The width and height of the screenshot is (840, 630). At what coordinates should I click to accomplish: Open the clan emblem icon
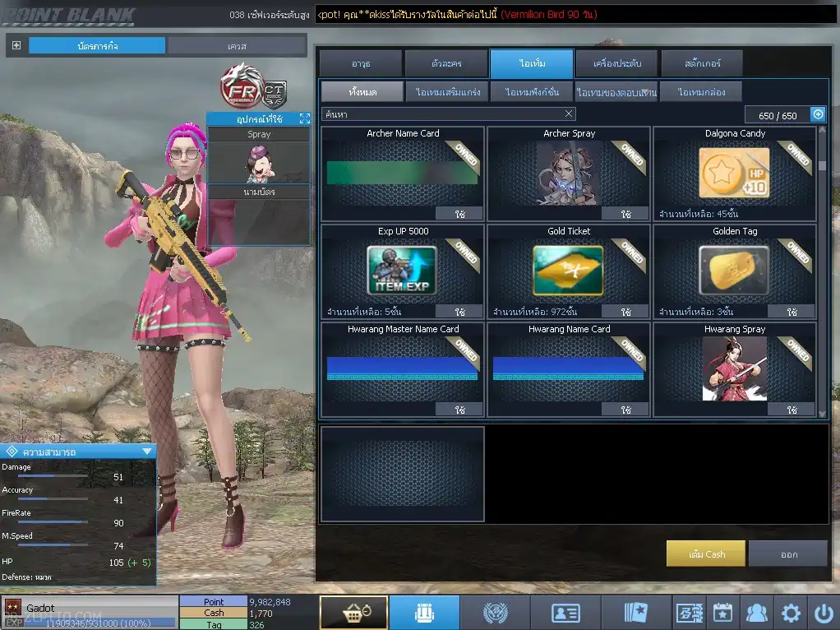(x=495, y=613)
